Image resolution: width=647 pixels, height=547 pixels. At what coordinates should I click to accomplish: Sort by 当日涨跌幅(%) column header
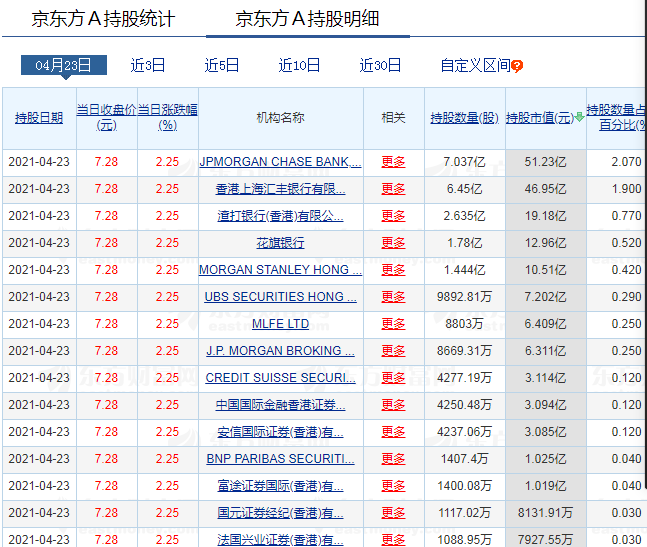168,118
